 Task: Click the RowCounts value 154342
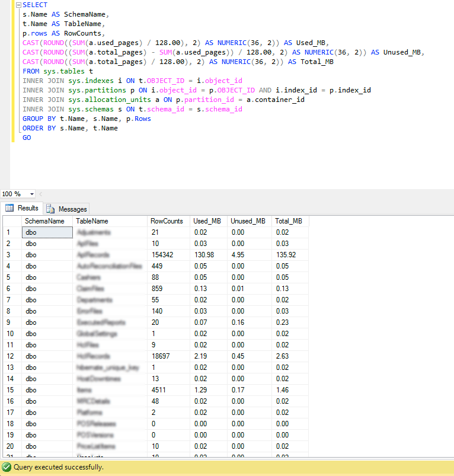point(162,255)
